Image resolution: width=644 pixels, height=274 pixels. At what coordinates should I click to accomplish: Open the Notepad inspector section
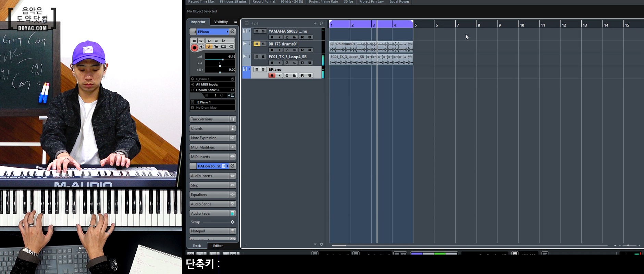209,231
